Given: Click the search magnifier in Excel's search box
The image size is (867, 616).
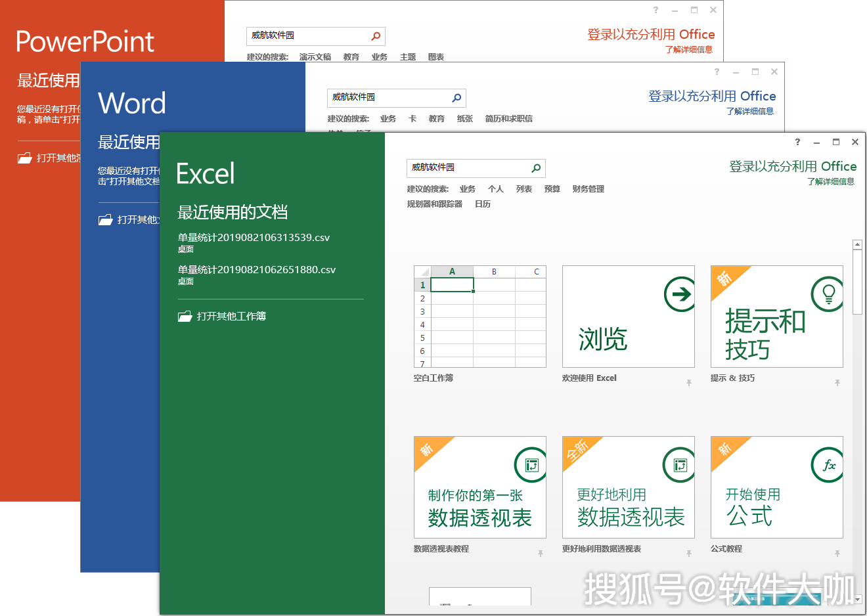Looking at the screenshot, I should pyautogui.click(x=536, y=168).
